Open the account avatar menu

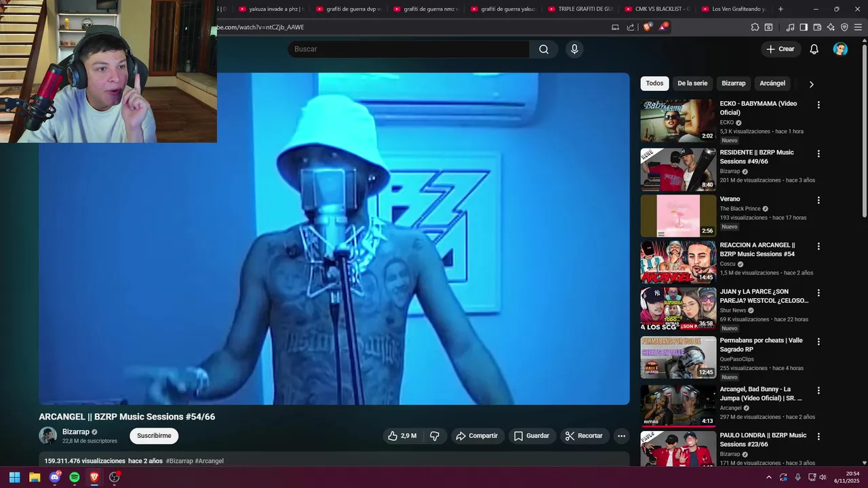point(840,49)
